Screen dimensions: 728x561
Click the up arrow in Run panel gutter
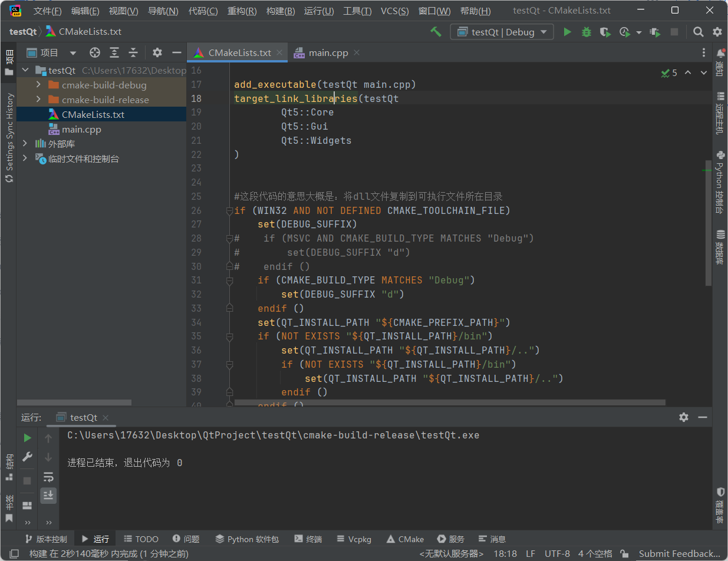(48, 438)
